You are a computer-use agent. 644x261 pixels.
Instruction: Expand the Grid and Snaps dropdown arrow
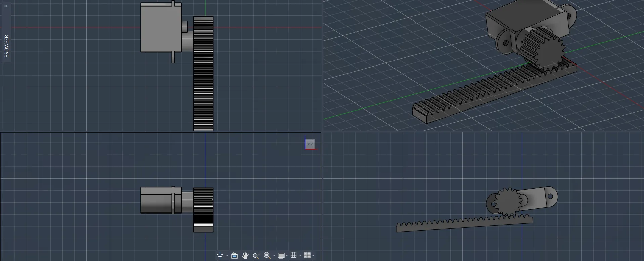(300, 256)
